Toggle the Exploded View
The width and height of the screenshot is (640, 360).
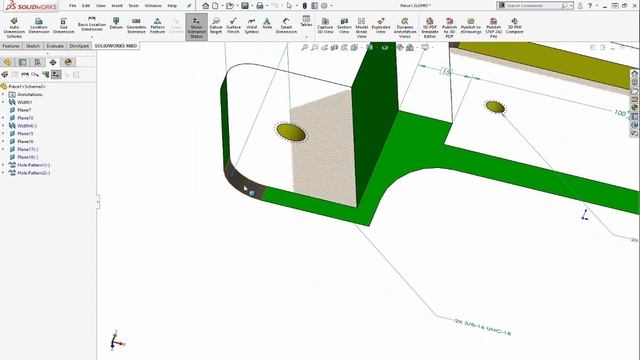(x=380, y=26)
